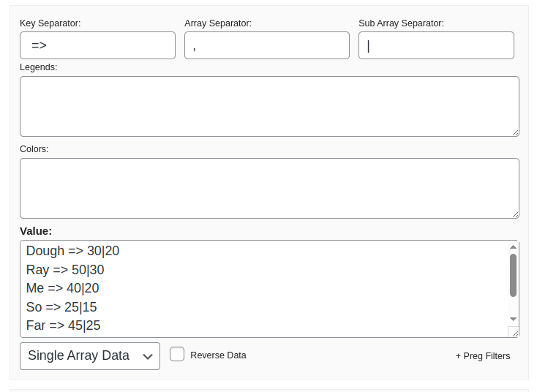This screenshot has height=392, width=537.
Task: Open the Single Array Data dropdown
Action: (x=90, y=356)
